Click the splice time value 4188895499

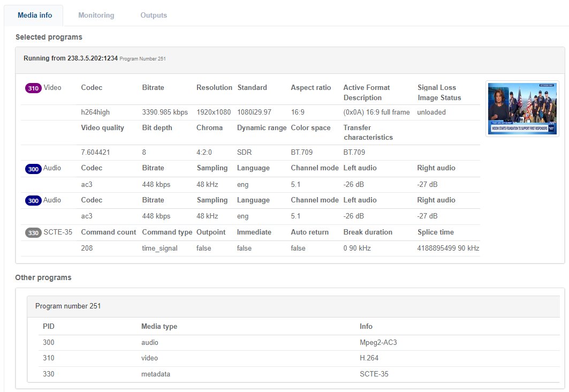pos(448,248)
